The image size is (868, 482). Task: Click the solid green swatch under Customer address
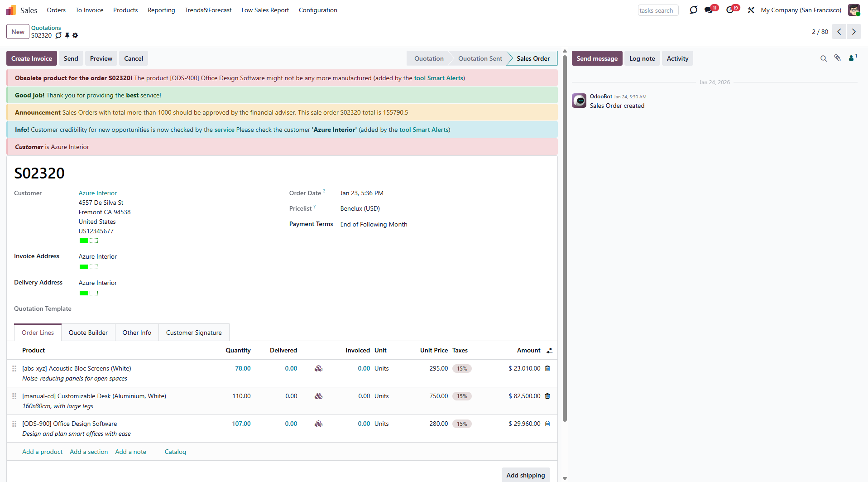[84, 241]
